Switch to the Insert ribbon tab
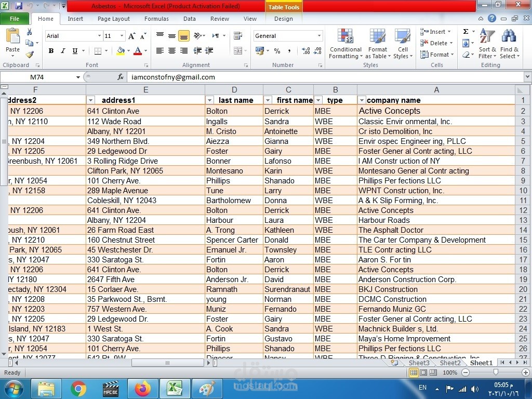The width and height of the screenshot is (532, 399). click(x=75, y=19)
